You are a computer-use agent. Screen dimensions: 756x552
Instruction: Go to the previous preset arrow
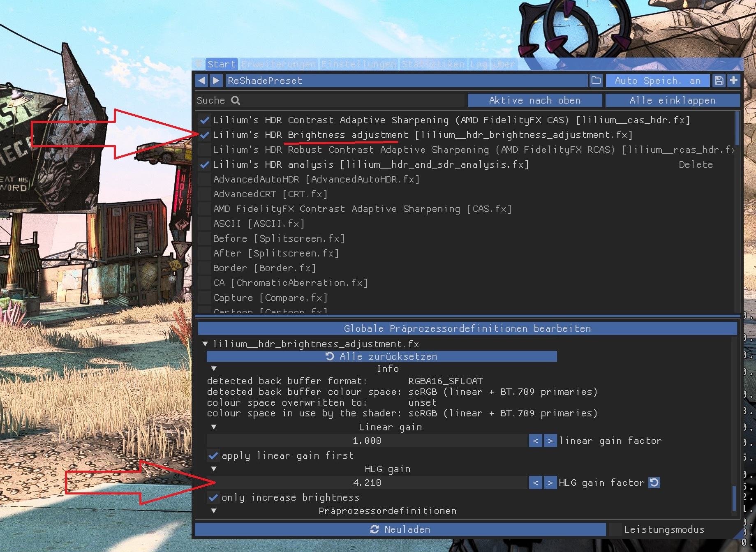(201, 81)
